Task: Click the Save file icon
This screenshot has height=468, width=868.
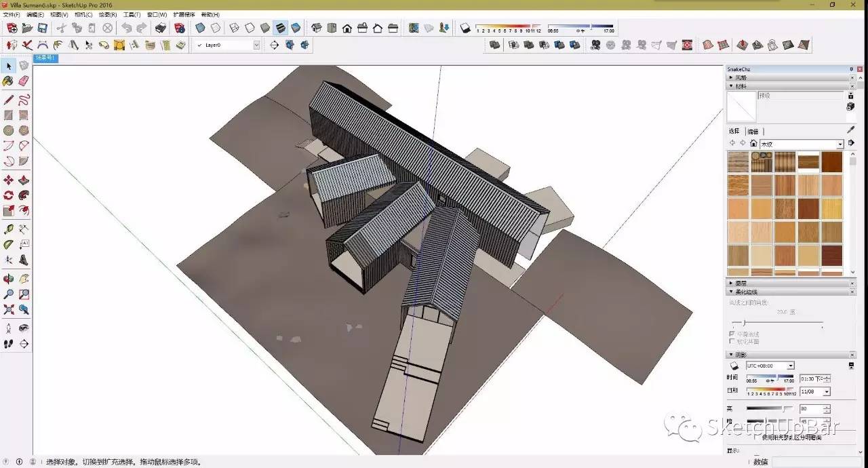Action: [42, 28]
